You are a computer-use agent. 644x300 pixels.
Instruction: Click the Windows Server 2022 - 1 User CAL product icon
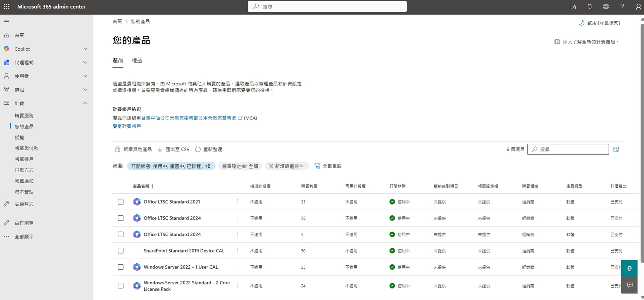tap(137, 267)
